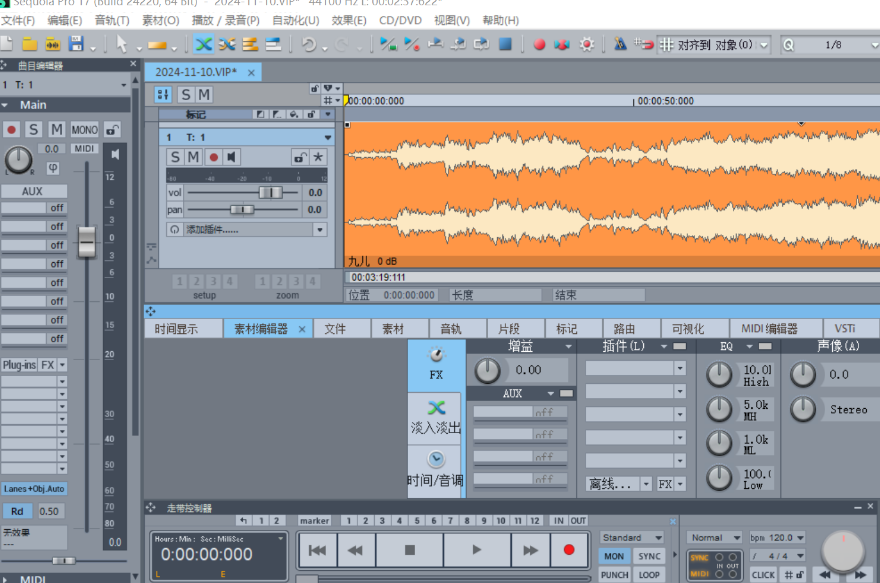
Task: Click the Rd automation button
Action: click(17, 511)
